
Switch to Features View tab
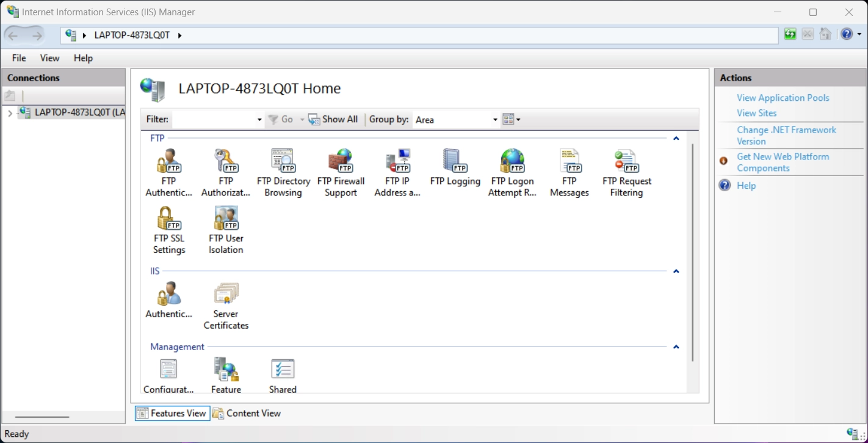(x=172, y=413)
